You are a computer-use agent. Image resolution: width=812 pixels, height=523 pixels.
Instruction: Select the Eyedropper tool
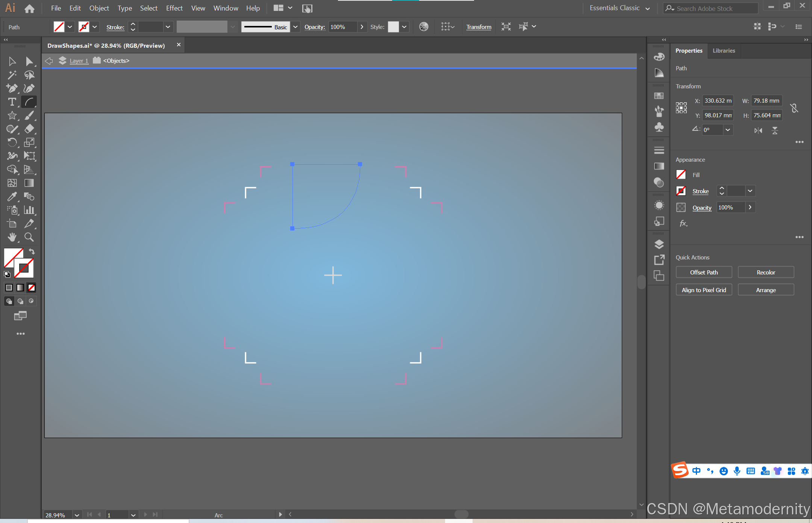(12, 196)
